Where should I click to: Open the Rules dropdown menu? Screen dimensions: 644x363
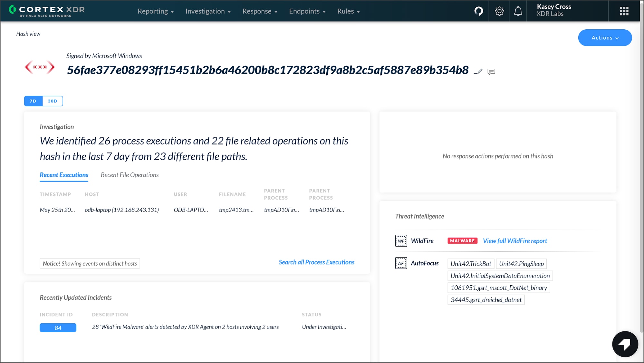click(348, 11)
